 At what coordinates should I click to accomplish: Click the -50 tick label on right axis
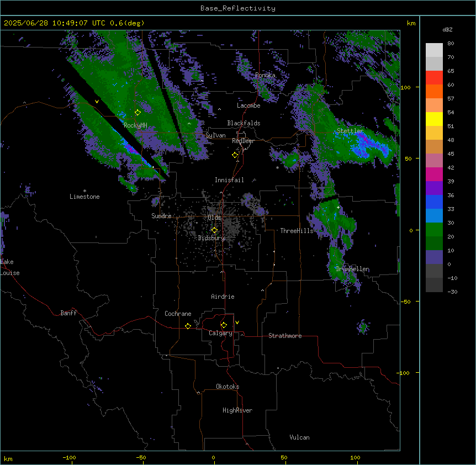coord(405,302)
